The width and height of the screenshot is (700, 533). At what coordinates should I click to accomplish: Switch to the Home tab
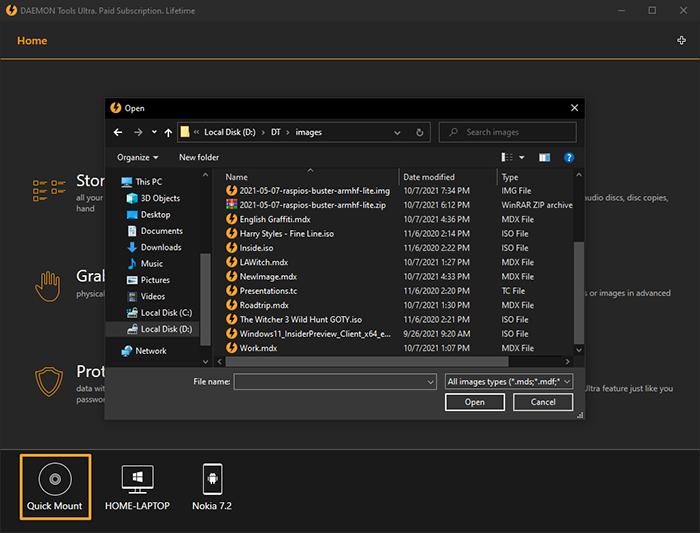(32, 41)
